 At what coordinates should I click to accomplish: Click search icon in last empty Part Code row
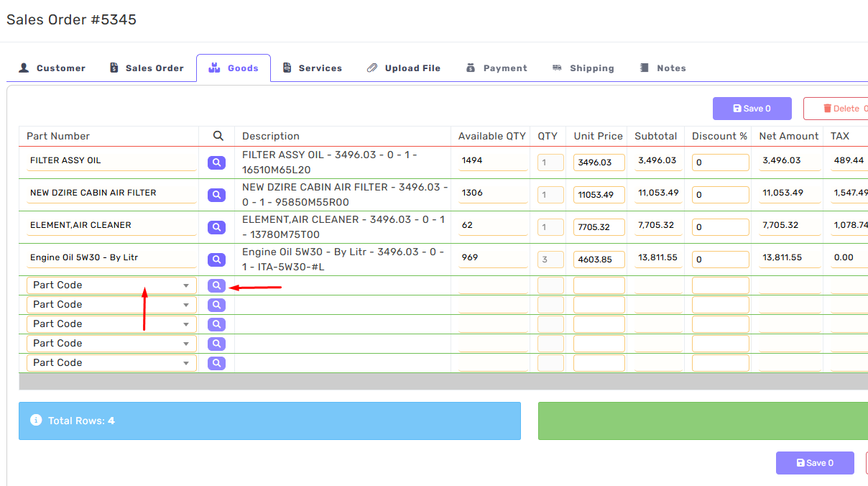(x=216, y=363)
